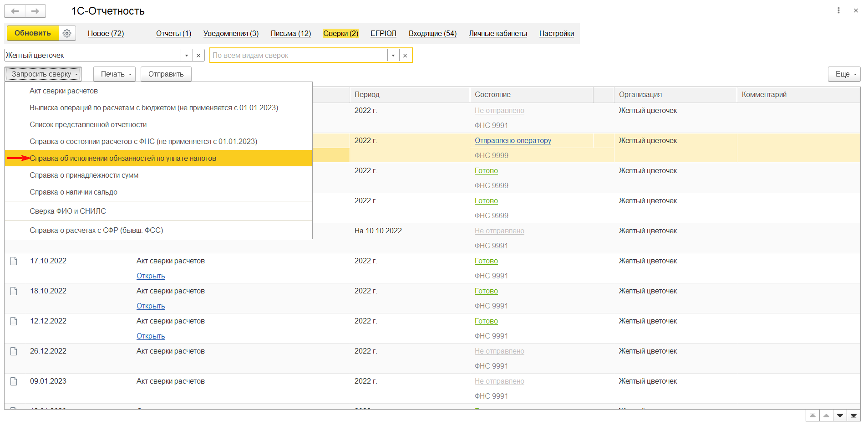Open the ЕГРЮЛ section
The height and width of the screenshot is (426, 868).
(383, 33)
